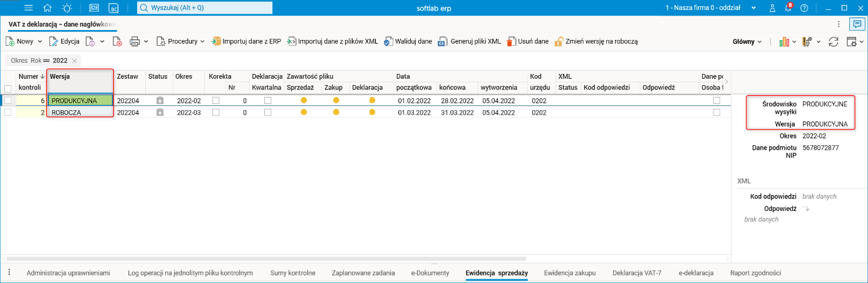Click Importuj dane z ERP

coord(246,41)
